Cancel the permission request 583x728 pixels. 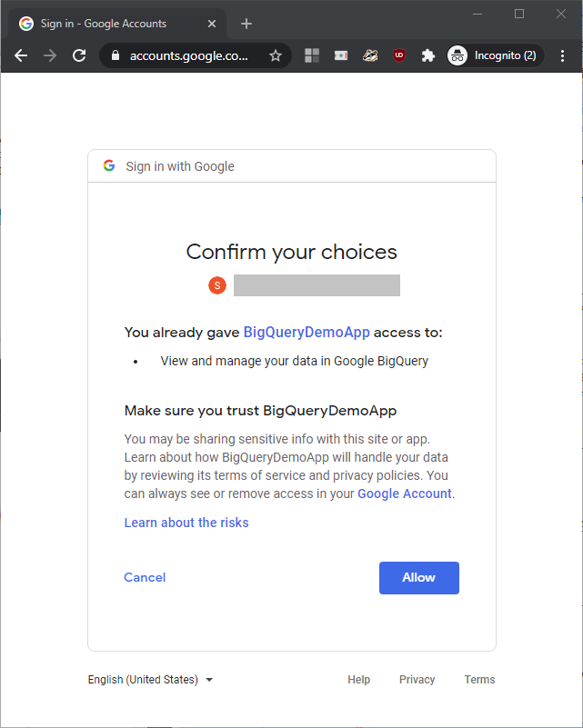[145, 577]
